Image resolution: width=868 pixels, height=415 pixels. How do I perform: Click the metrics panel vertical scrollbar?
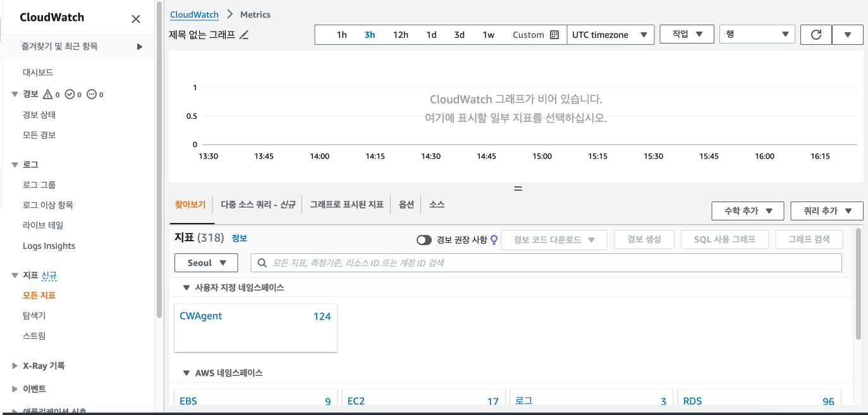coord(859,284)
